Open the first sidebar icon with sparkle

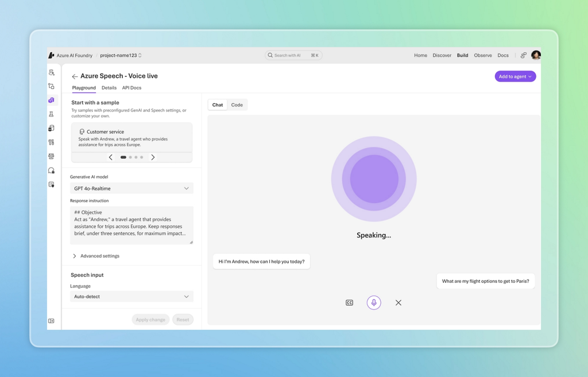click(x=51, y=72)
